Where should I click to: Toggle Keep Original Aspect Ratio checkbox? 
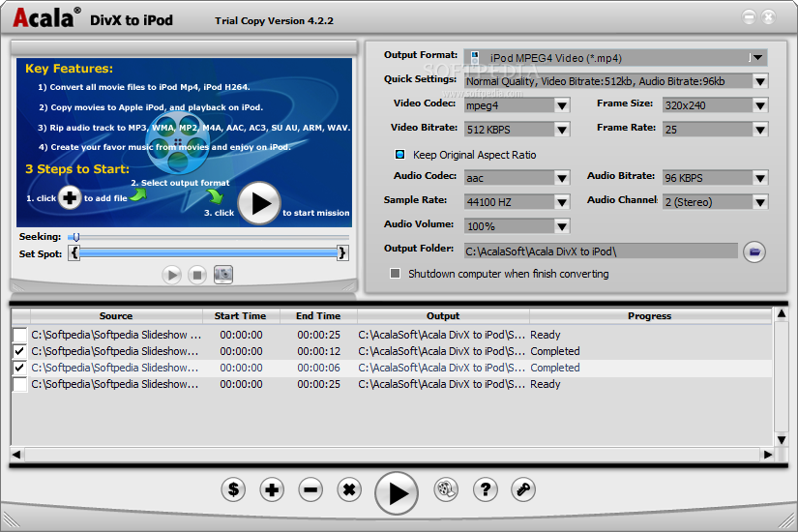(x=400, y=154)
